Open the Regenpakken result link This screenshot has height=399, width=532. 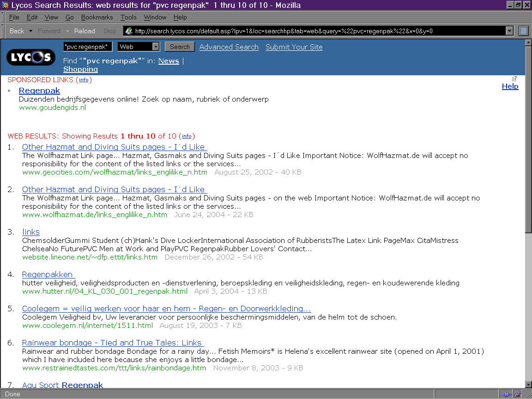click(48, 274)
